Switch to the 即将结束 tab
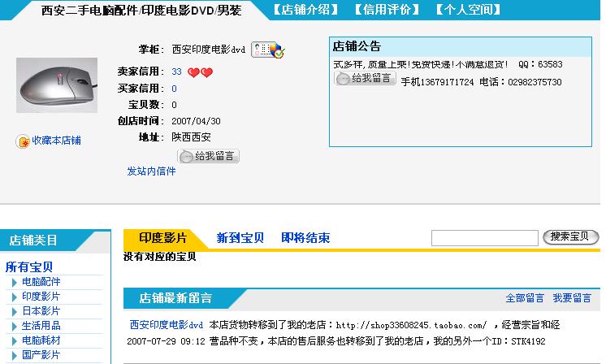 [x=305, y=238]
